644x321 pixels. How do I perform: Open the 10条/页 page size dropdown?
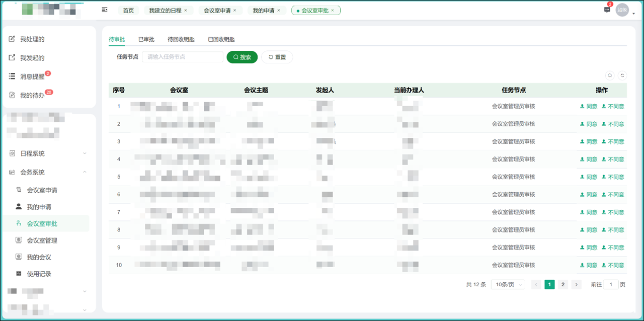pos(508,284)
